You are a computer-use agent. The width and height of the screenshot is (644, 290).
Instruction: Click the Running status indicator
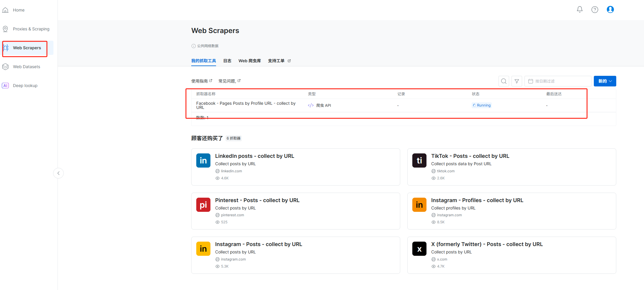pyautogui.click(x=481, y=105)
